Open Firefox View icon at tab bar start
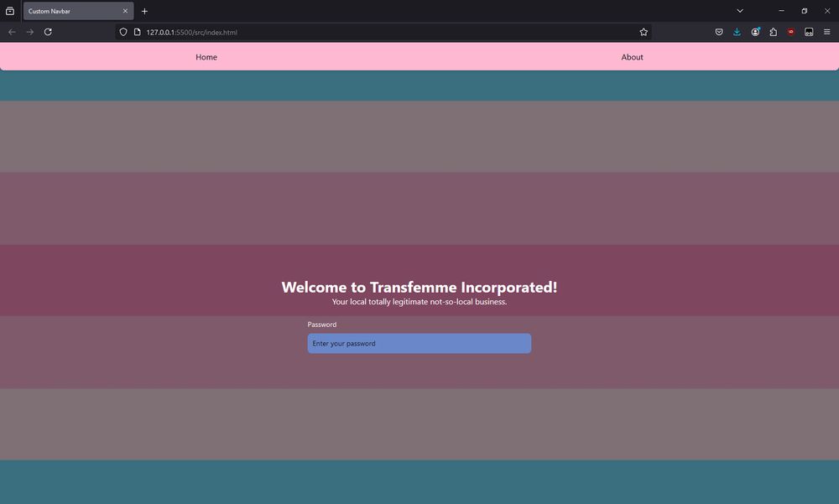The height and width of the screenshot is (504, 839). (9, 11)
